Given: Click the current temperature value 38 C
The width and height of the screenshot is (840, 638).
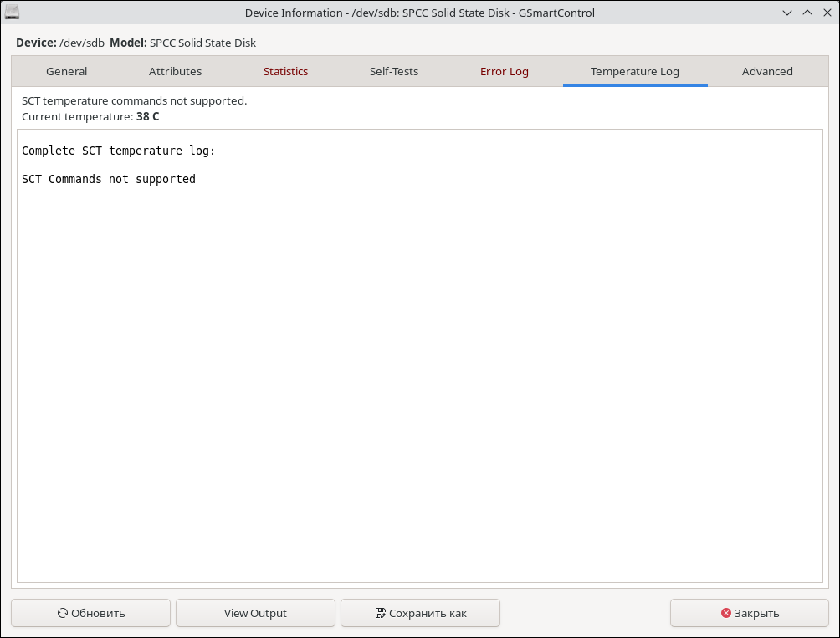Looking at the screenshot, I should (x=147, y=117).
